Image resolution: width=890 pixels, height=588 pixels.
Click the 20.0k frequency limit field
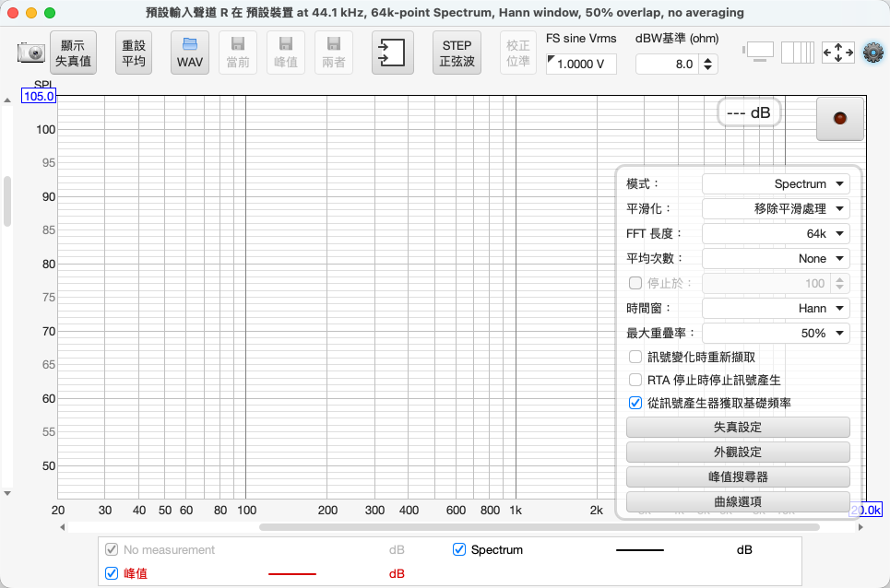click(x=866, y=510)
